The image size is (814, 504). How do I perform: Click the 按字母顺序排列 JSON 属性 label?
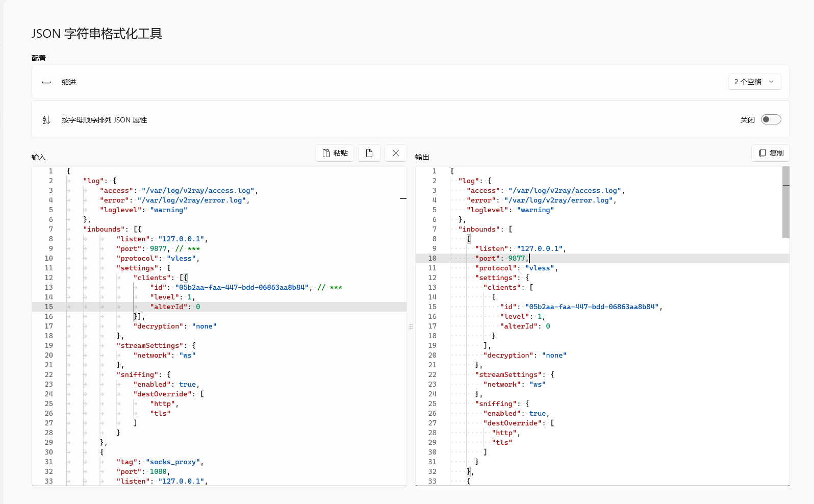pyautogui.click(x=104, y=120)
